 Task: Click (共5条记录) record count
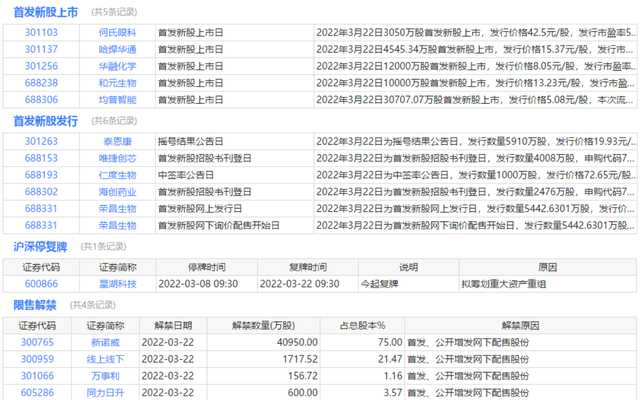tap(114, 12)
